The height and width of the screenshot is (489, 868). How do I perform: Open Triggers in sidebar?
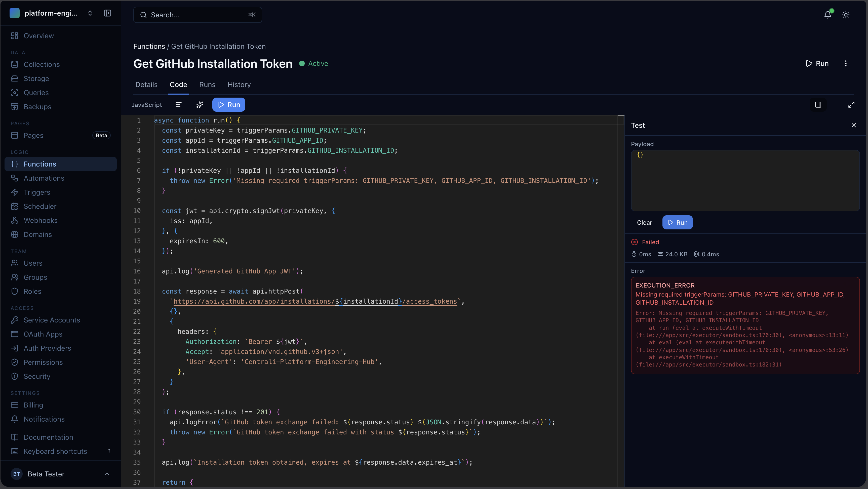[61, 192]
